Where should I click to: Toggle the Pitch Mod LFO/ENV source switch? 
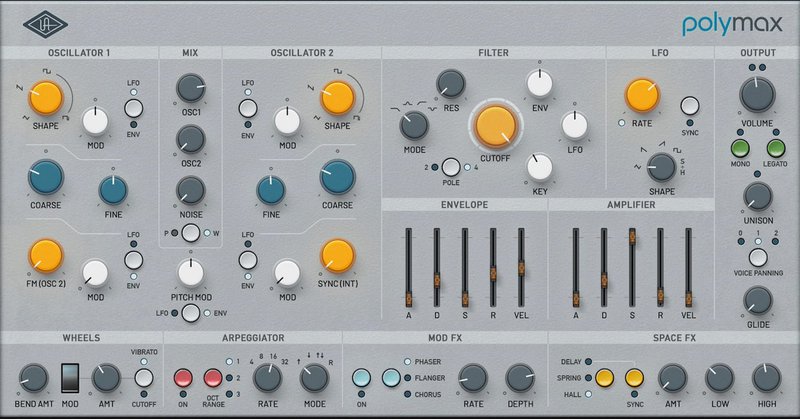(191, 313)
